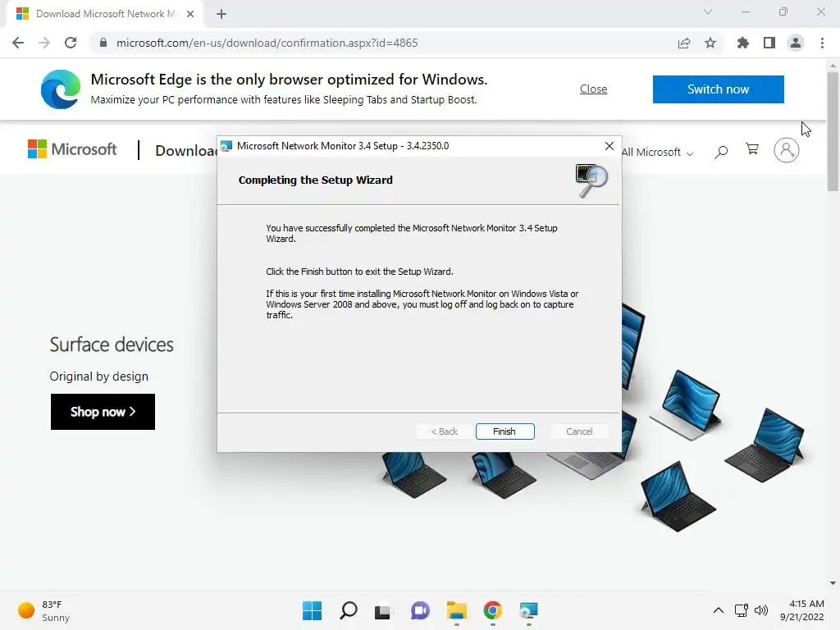Open Task View on taskbar
Screen dimensions: 840x630
[x=382, y=610]
